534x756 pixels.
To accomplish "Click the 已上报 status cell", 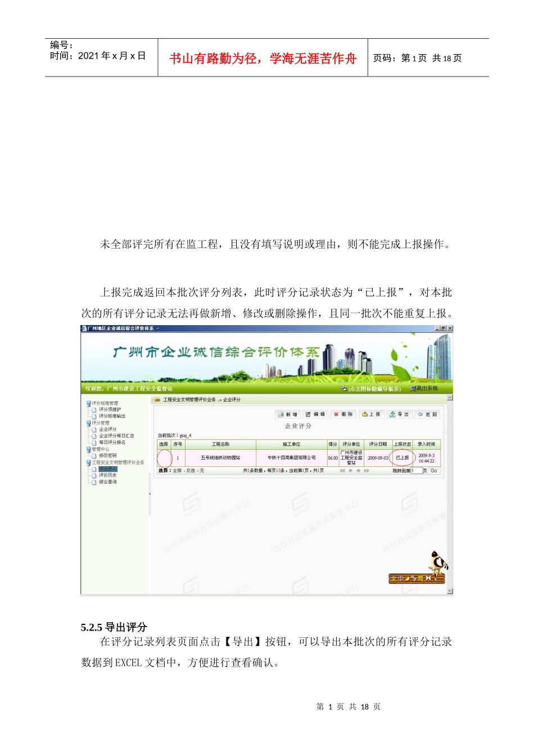I will pyautogui.click(x=402, y=458).
